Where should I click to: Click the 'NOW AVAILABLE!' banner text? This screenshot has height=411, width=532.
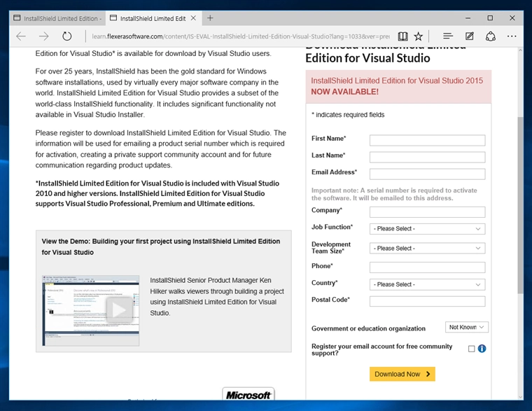pyautogui.click(x=344, y=92)
